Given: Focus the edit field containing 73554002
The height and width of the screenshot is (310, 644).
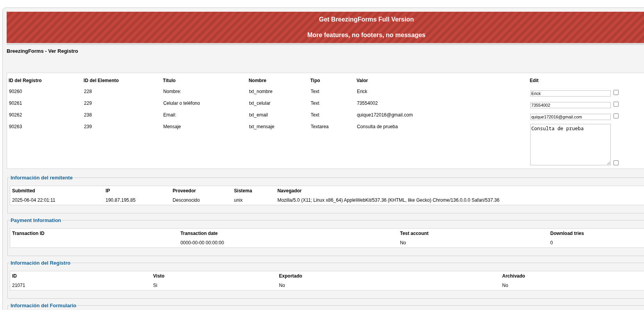Looking at the screenshot, I should tap(570, 105).
